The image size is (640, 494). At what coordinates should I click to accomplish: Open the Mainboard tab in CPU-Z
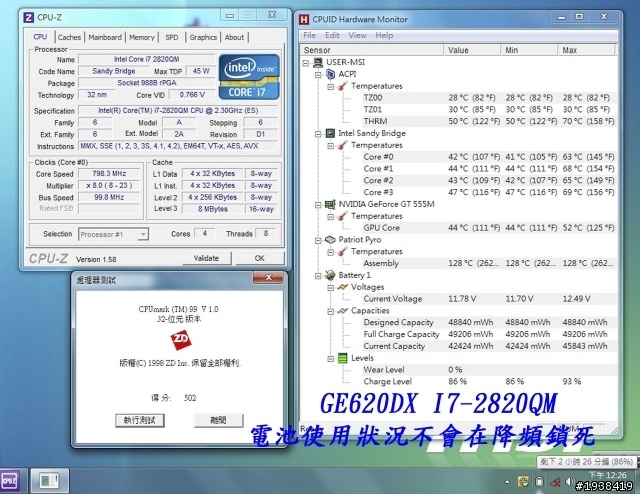pos(105,37)
